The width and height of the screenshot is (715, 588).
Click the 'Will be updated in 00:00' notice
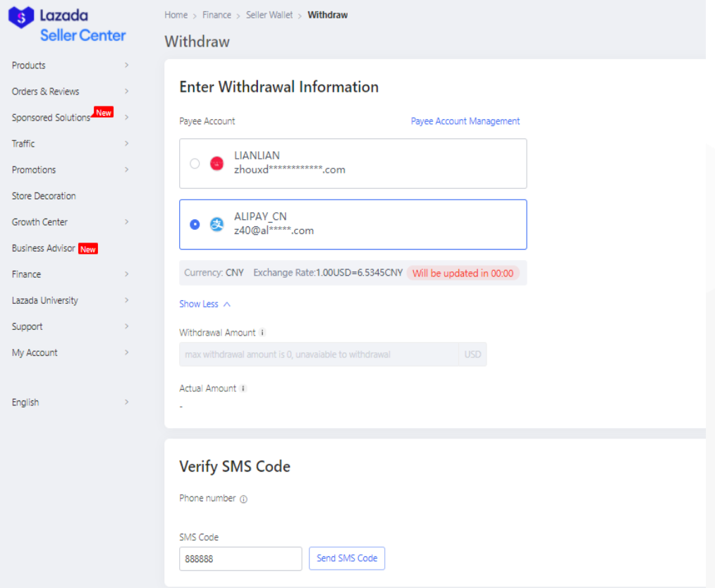463,273
